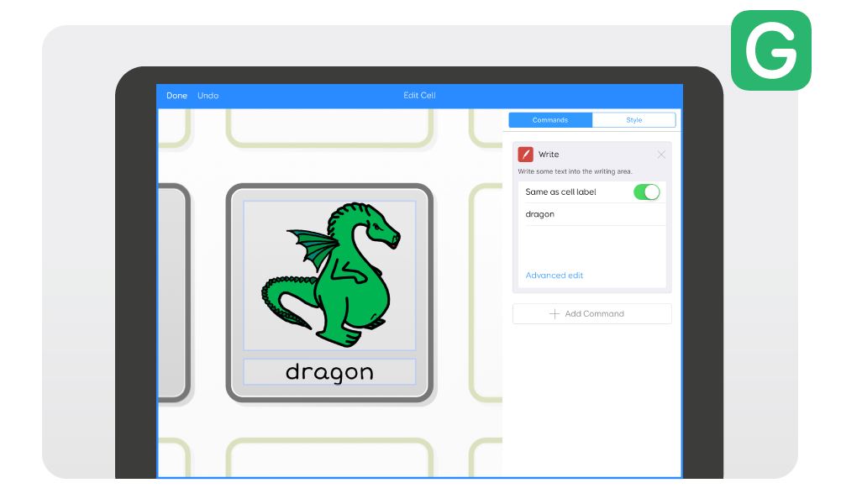This screenshot has width=841, height=504.
Task: Select the empty cell right of dragon
Action: click(486, 292)
